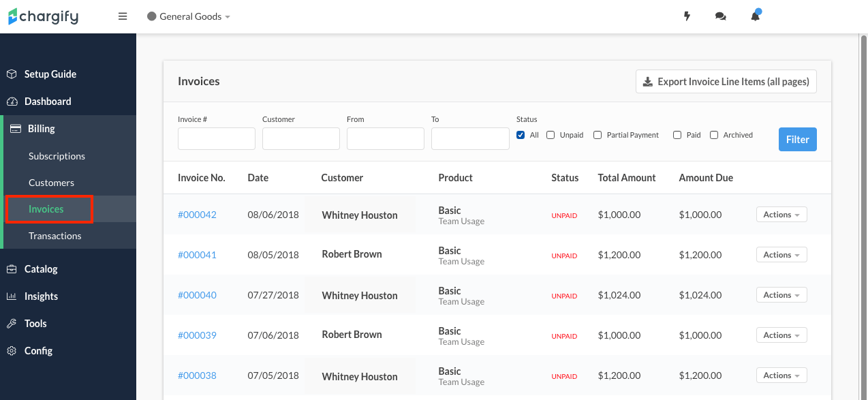Click Robert Brown on invoice #000041
868x400 pixels.
pyautogui.click(x=352, y=254)
